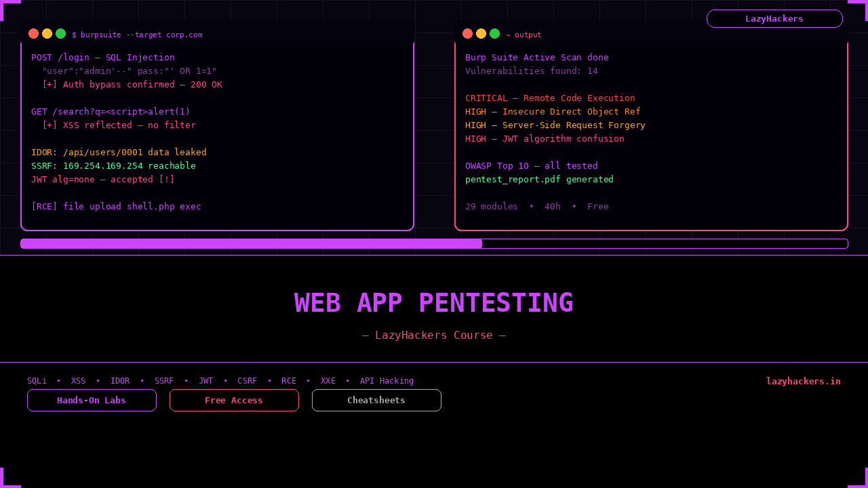Click the red dot on output terminal

pos(467,34)
